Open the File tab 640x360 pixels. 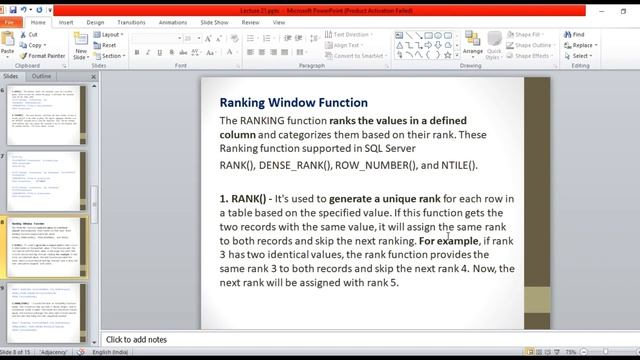(x=9, y=22)
